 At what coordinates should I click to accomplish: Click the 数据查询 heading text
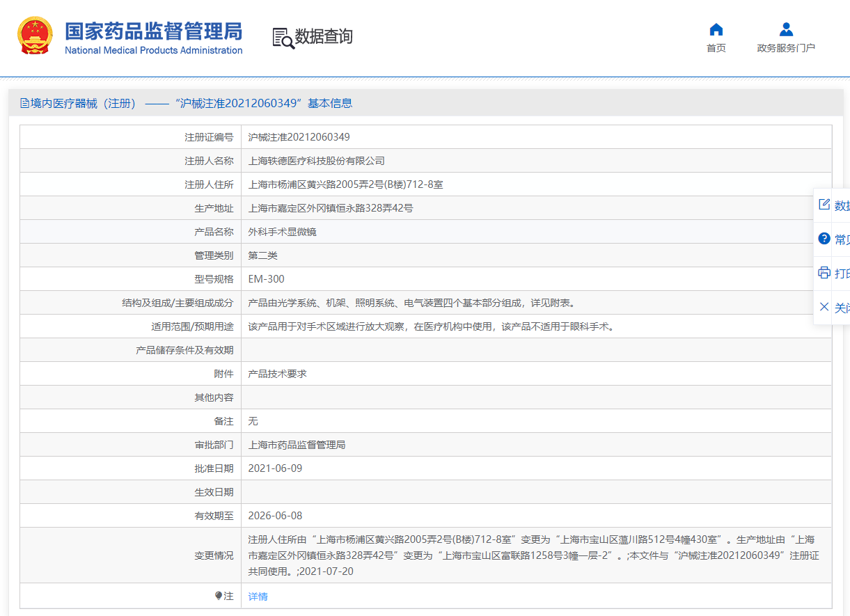click(x=324, y=37)
